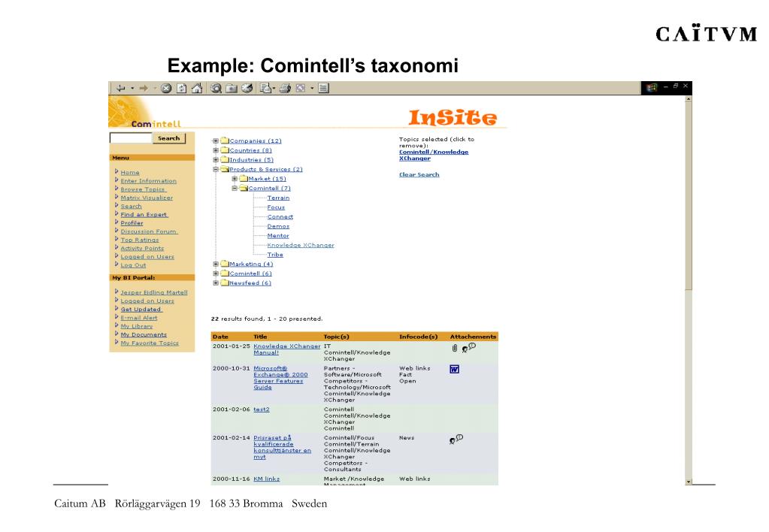The height and width of the screenshot is (532, 769).
Task: Click the Companies folder icon
Action: coord(225,141)
